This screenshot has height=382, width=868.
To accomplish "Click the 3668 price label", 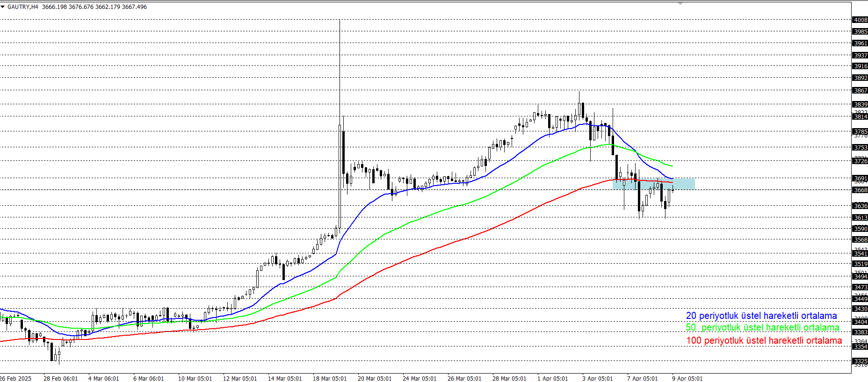I will [x=861, y=190].
